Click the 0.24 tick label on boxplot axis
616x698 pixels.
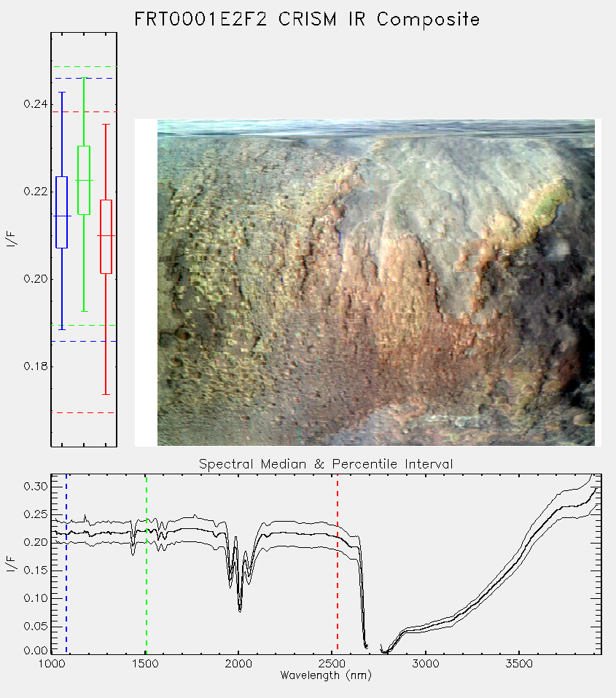[x=35, y=104]
